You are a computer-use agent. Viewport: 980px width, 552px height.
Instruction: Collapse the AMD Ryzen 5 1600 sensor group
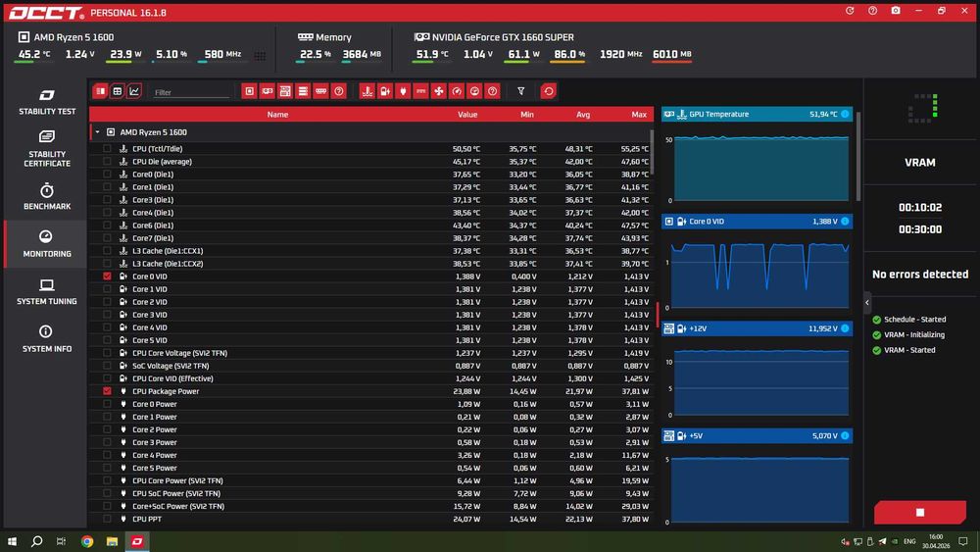pyautogui.click(x=97, y=132)
